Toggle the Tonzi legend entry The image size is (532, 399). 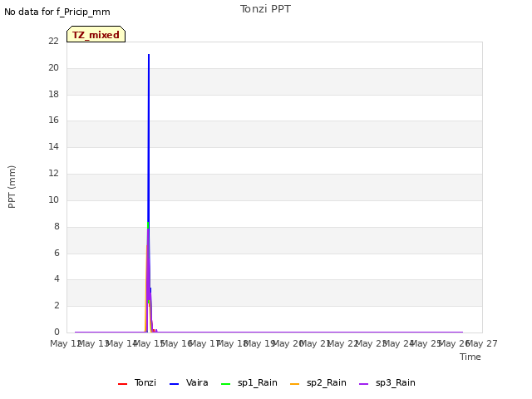pos(137,382)
